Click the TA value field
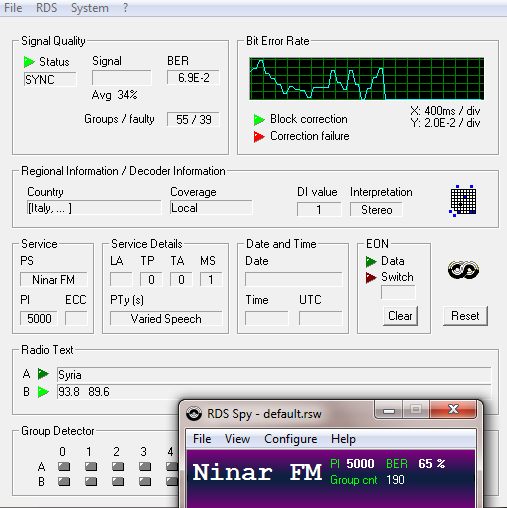The image size is (507, 508). point(181,279)
